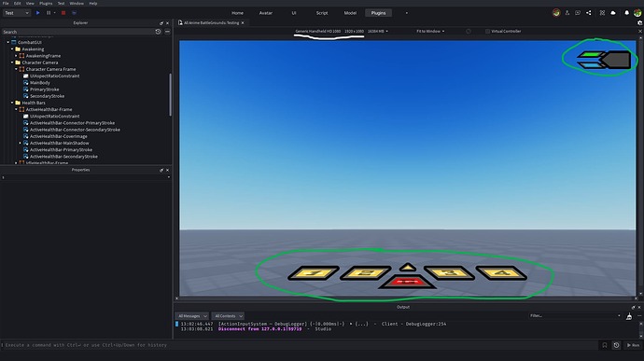644x361 pixels.
Task: Select UIAspectRatioConstraint under Character Camera Frame
Action: 55,76
